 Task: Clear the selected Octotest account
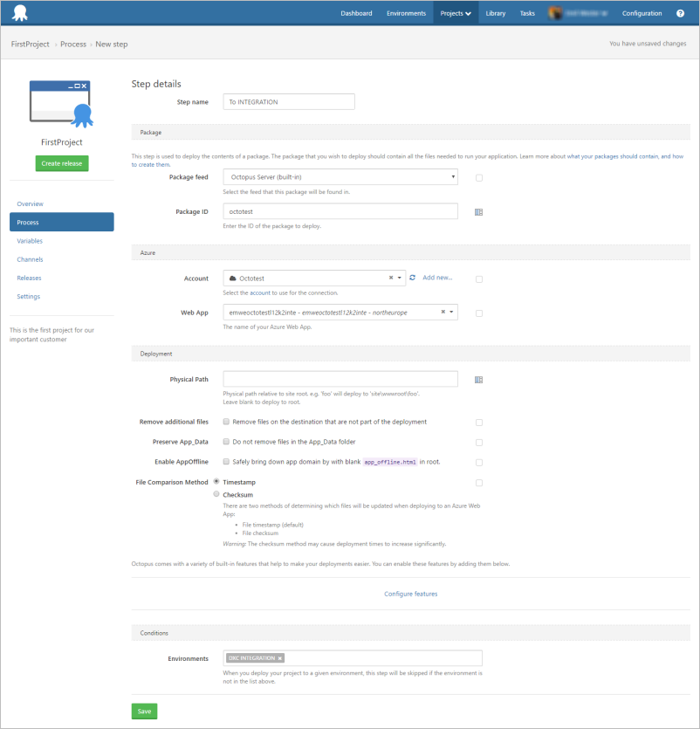pyautogui.click(x=391, y=278)
